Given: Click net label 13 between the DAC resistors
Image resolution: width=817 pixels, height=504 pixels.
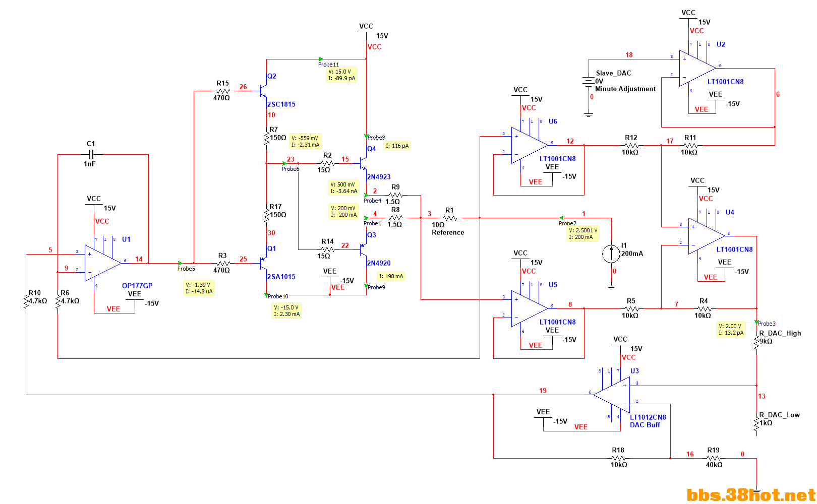Looking at the screenshot, I should (762, 396).
